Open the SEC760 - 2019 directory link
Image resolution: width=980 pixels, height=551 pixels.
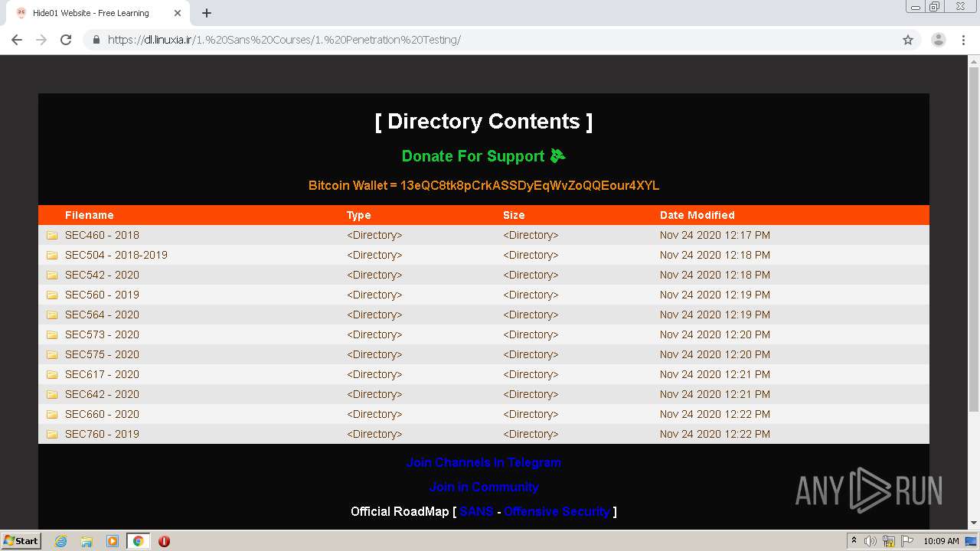point(102,434)
